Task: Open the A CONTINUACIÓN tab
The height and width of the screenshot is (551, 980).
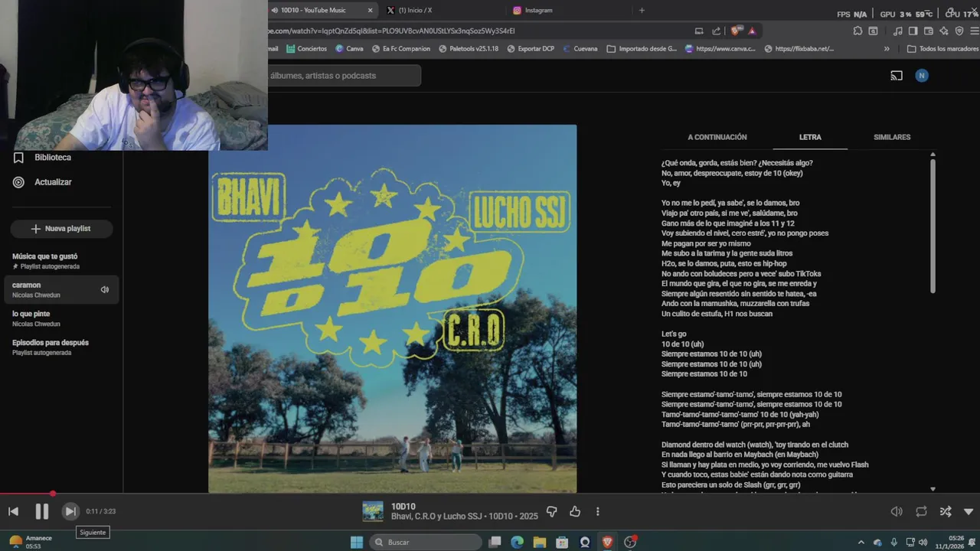Action: click(717, 137)
